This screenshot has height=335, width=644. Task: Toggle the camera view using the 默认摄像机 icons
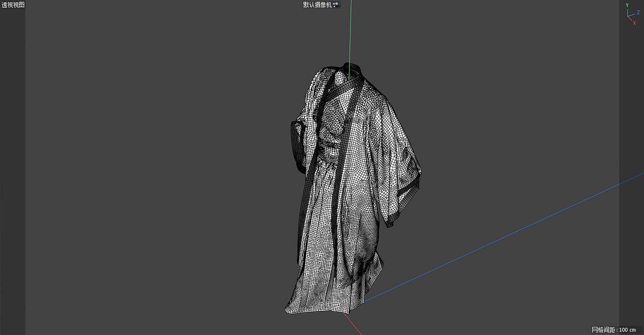[336, 5]
